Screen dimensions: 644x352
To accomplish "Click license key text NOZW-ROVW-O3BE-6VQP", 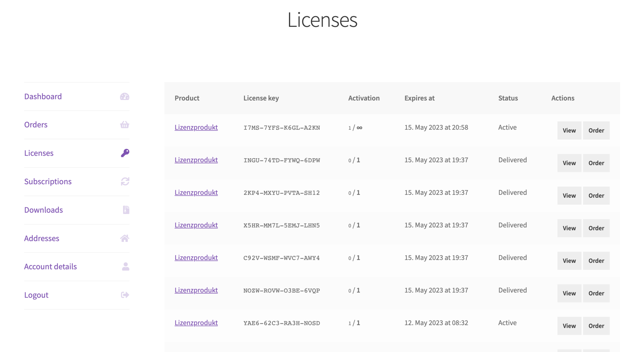I will (x=281, y=291).
